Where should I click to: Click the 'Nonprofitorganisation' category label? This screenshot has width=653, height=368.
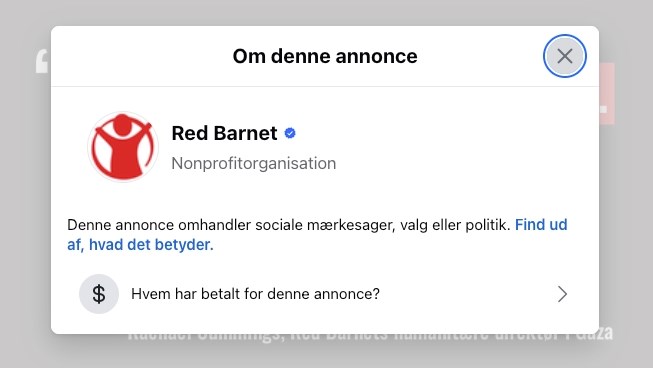coord(254,163)
